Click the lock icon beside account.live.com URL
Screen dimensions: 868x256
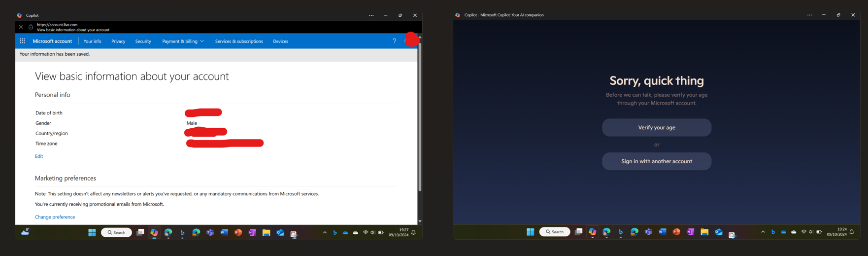[x=31, y=27]
